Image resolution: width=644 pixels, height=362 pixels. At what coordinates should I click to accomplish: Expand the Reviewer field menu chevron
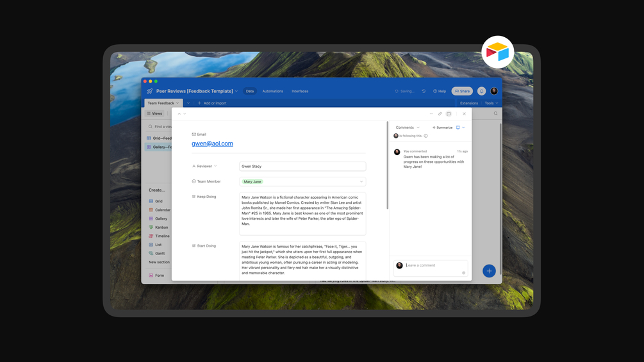pos(215,166)
